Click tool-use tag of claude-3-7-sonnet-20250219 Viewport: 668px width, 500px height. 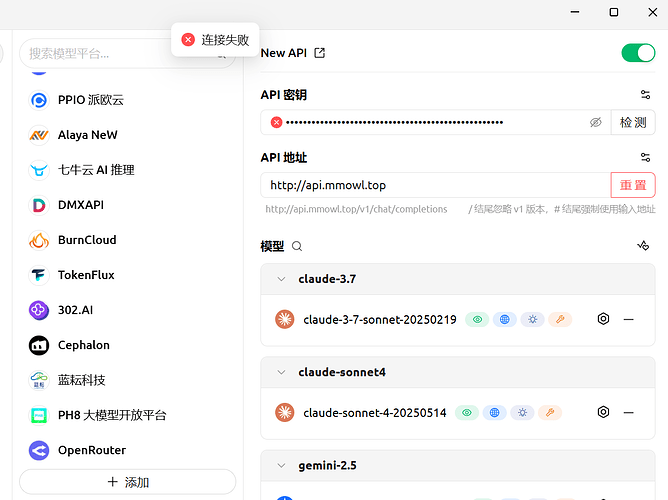pyautogui.click(x=560, y=319)
